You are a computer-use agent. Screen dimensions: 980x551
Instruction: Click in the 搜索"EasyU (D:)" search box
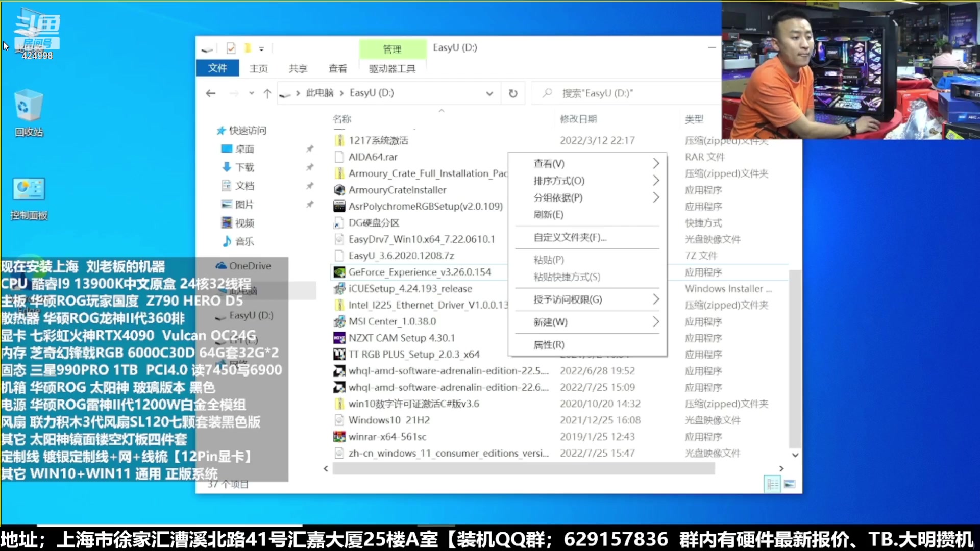627,93
